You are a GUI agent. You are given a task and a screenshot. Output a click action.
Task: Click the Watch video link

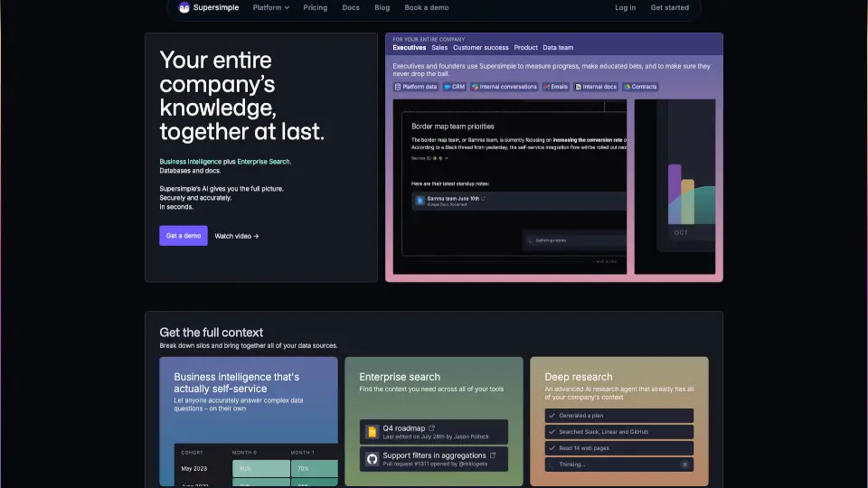(237, 236)
